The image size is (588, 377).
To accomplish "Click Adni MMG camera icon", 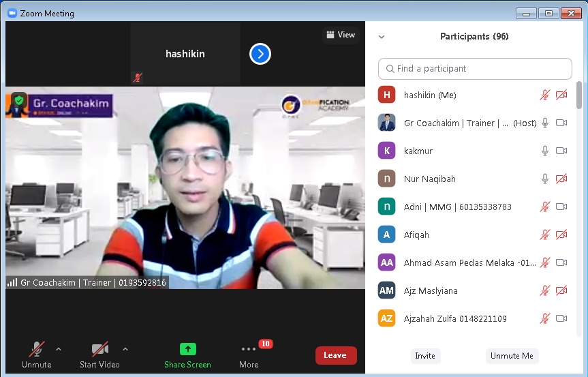I will click(561, 207).
